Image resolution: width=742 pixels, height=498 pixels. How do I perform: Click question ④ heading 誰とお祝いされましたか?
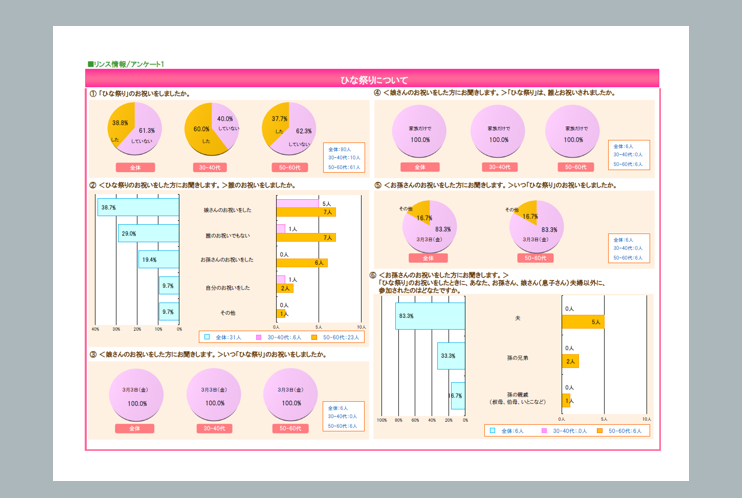(x=495, y=93)
